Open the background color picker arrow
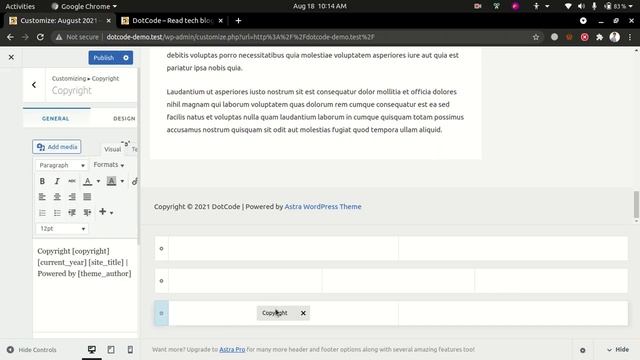The image size is (640, 360). pyautogui.click(x=122, y=181)
